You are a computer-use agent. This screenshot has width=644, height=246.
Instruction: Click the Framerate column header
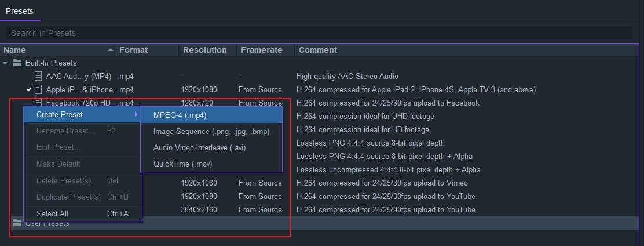(261, 50)
